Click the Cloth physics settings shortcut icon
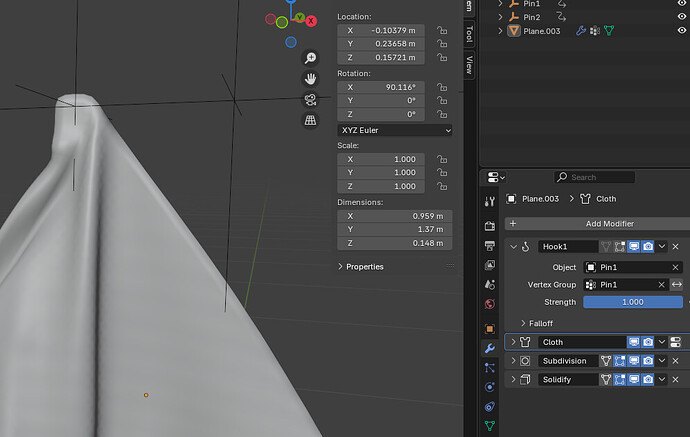This screenshot has height=437, width=690. pos(675,342)
